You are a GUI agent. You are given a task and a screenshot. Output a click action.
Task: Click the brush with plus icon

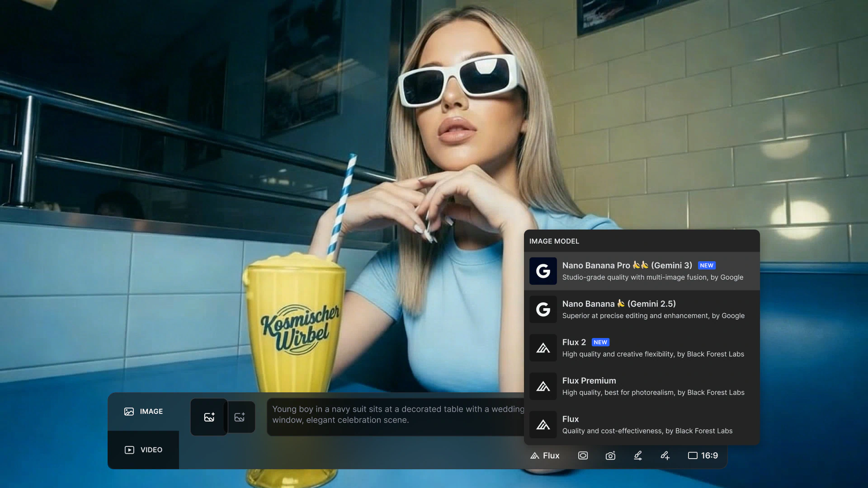point(665,455)
